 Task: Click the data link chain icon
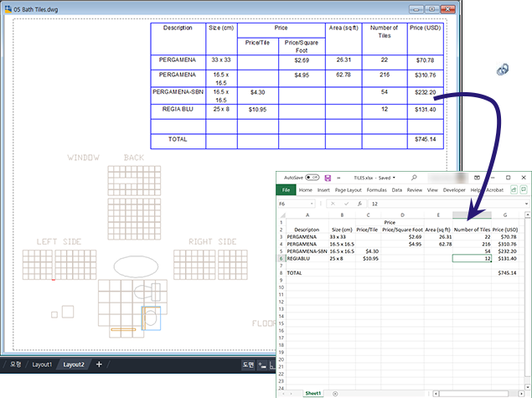coord(503,70)
